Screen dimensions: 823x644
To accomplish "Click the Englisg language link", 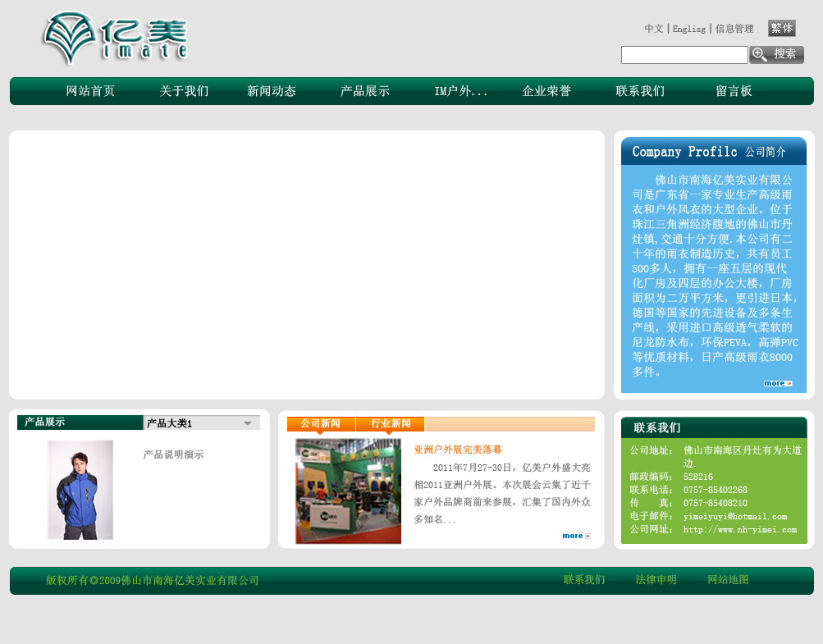I will click(x=688, y=29).
